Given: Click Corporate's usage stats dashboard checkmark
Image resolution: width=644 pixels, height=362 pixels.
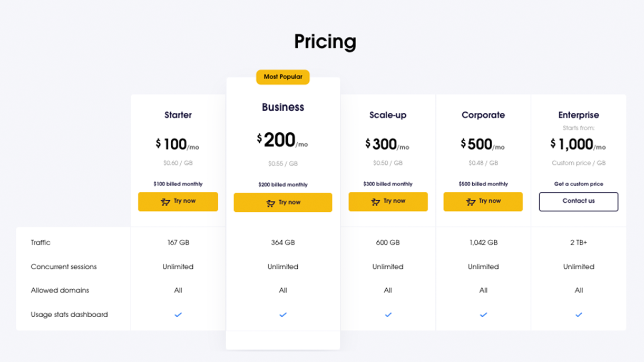Looking at the screenshot, I should point(483,315).
